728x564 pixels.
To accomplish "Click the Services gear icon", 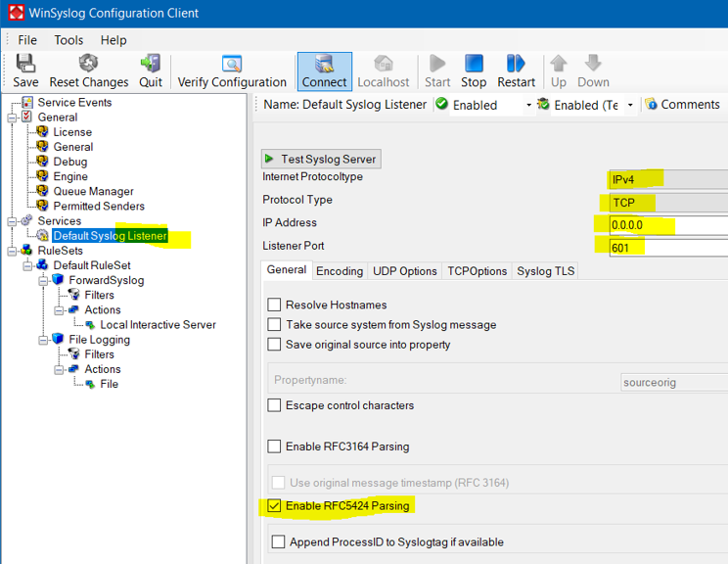I will tap(27, 220).
